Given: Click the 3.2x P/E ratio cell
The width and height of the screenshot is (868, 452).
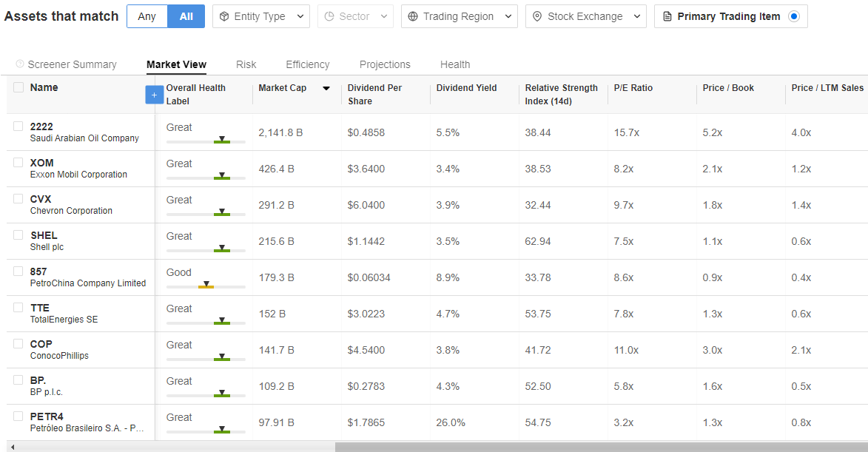Looking at the screenshot, I should 624,422.
